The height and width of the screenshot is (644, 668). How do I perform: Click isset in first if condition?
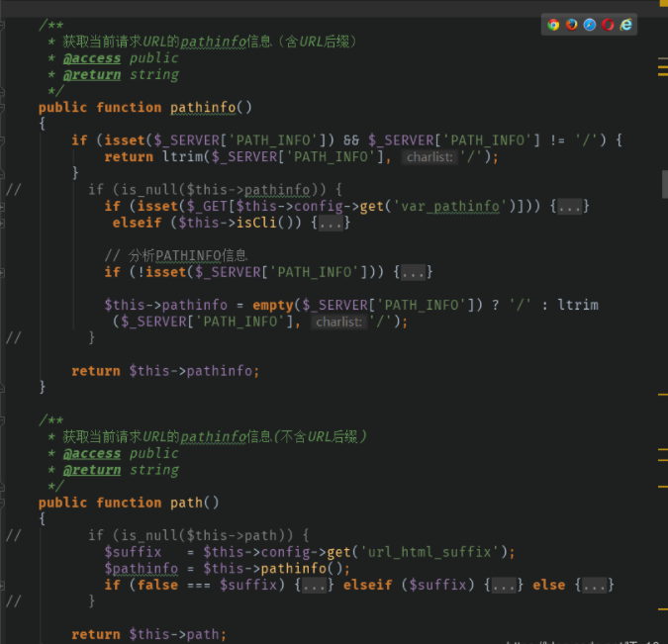(x=125, y=140)
